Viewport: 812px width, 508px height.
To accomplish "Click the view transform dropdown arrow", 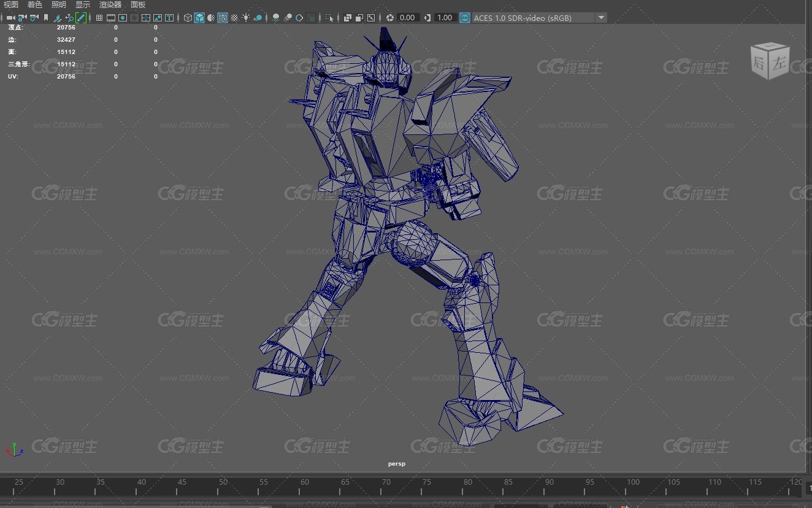I will (x=601, y=18).
